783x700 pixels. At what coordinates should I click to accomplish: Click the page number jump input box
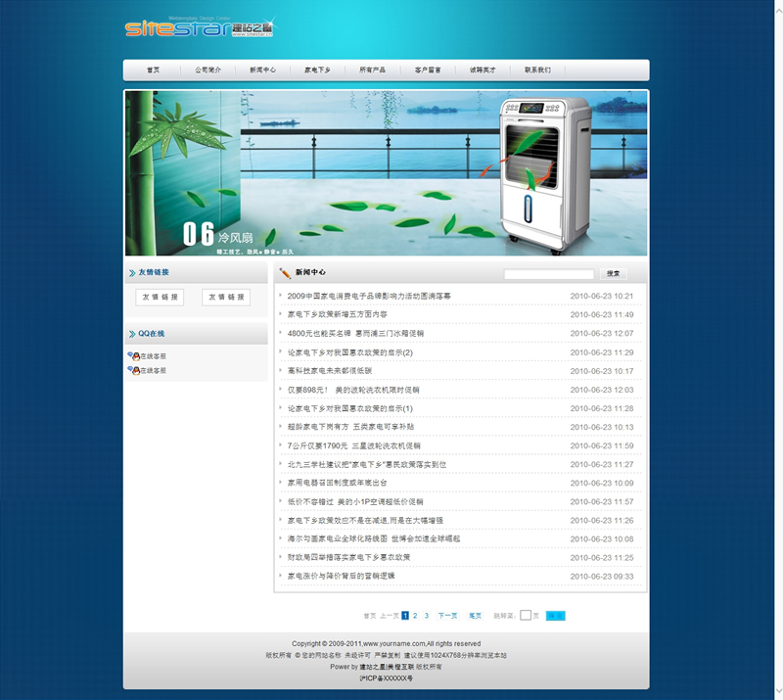point(526,616)
